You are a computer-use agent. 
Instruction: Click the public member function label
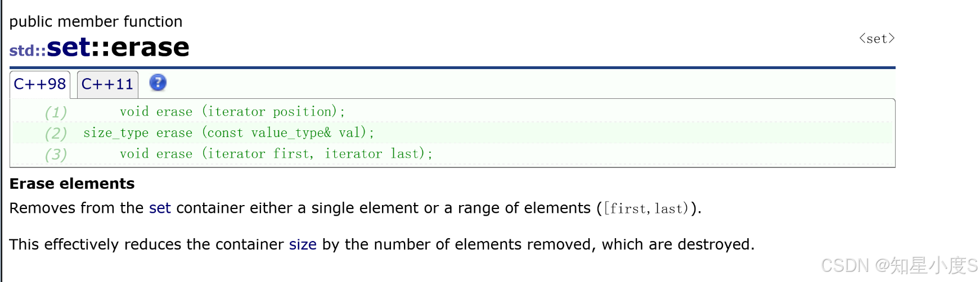tap(96, 21)
